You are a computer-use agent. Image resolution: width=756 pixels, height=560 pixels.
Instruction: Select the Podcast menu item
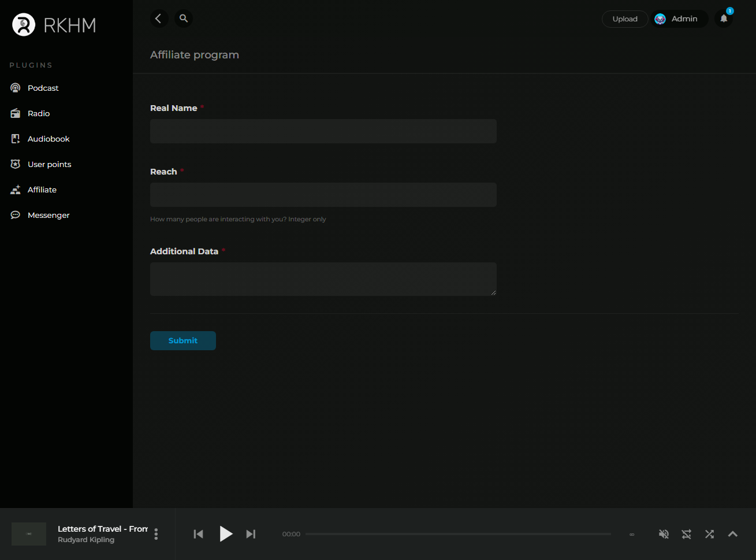pos(43,88)
